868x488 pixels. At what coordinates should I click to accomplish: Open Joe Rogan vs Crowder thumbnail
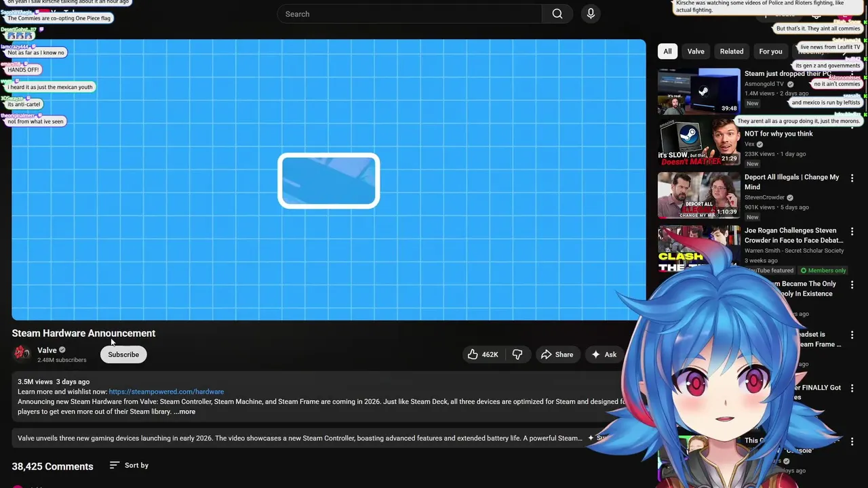pos(699,249)
